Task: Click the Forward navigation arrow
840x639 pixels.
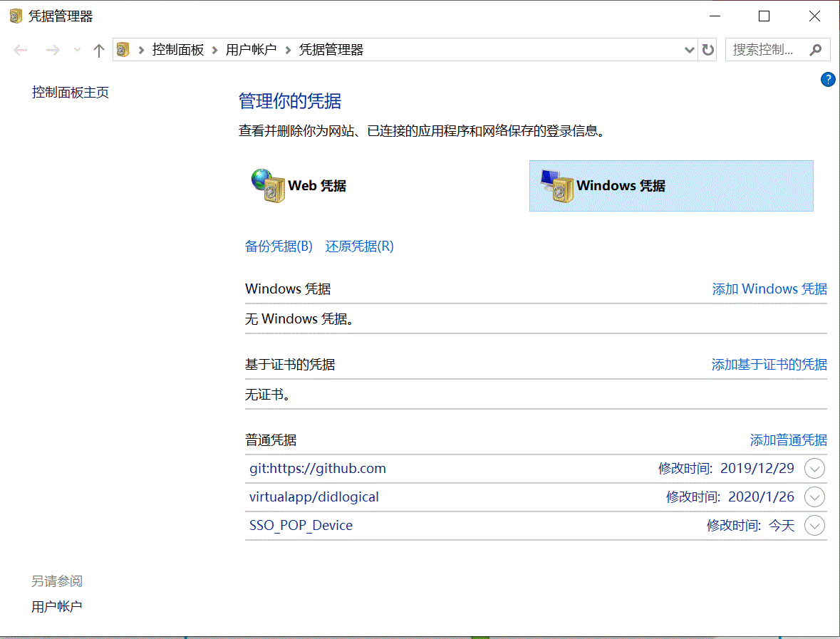Action: coord(53,51)
